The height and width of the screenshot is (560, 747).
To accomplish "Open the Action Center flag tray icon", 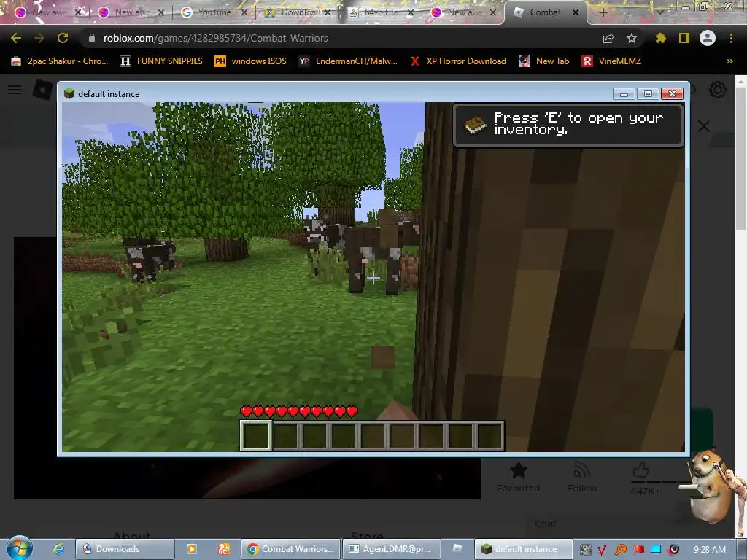I will [x=638, y=550].
